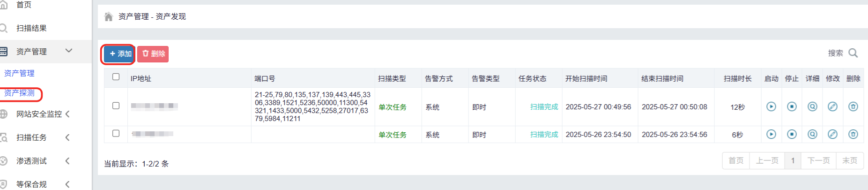Click the 网站安全监控 globe icon
The width and height of the screenshot is (868, 190).
(3, 114)
